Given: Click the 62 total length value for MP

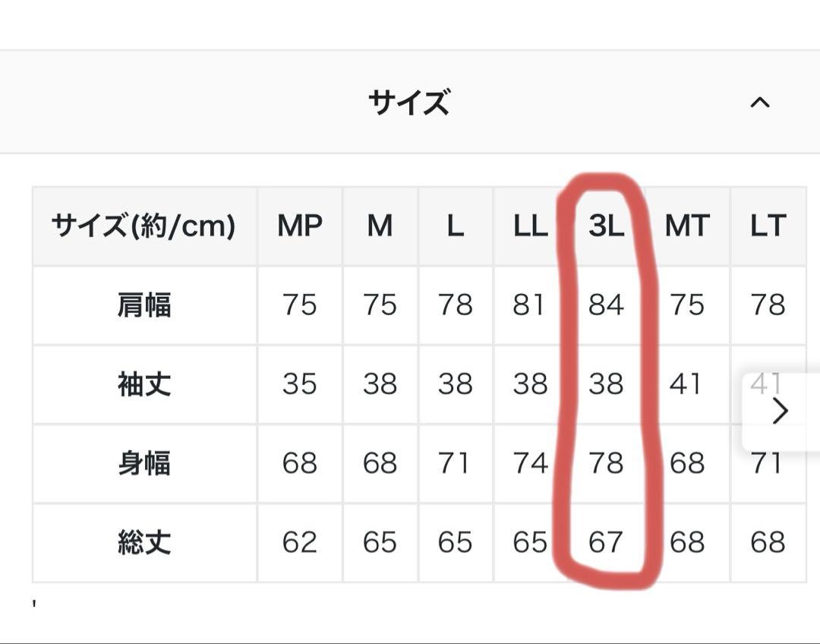Looking at the screenshot, I should tap(300, 543).
